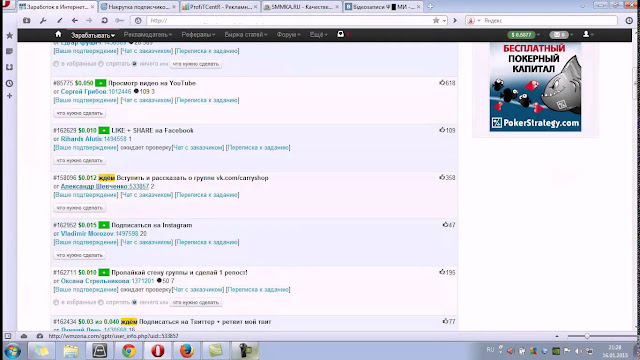Click the key password wand icon

pos(119,20)
